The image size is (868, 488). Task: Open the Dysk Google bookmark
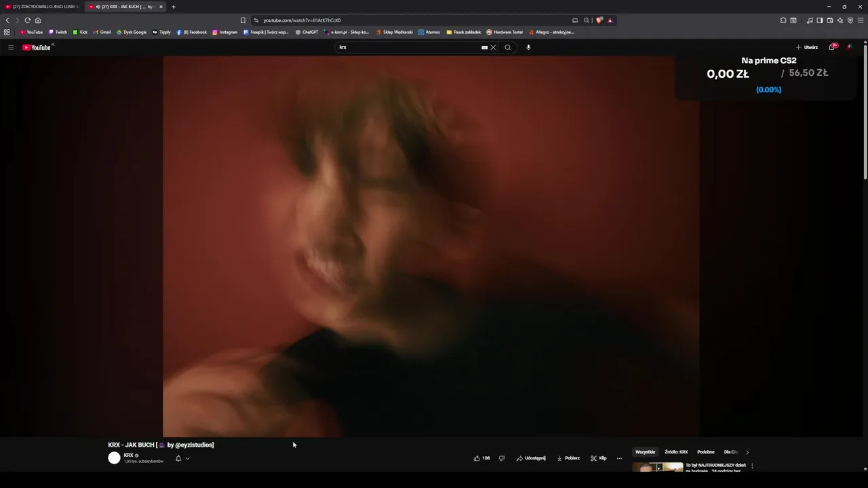click(132, 32)
